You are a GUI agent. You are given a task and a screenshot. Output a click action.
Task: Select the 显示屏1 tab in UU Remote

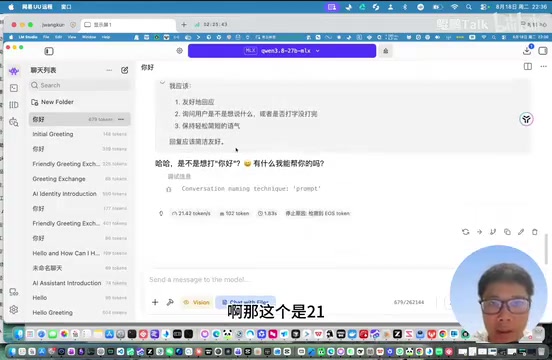click(128, 25)
